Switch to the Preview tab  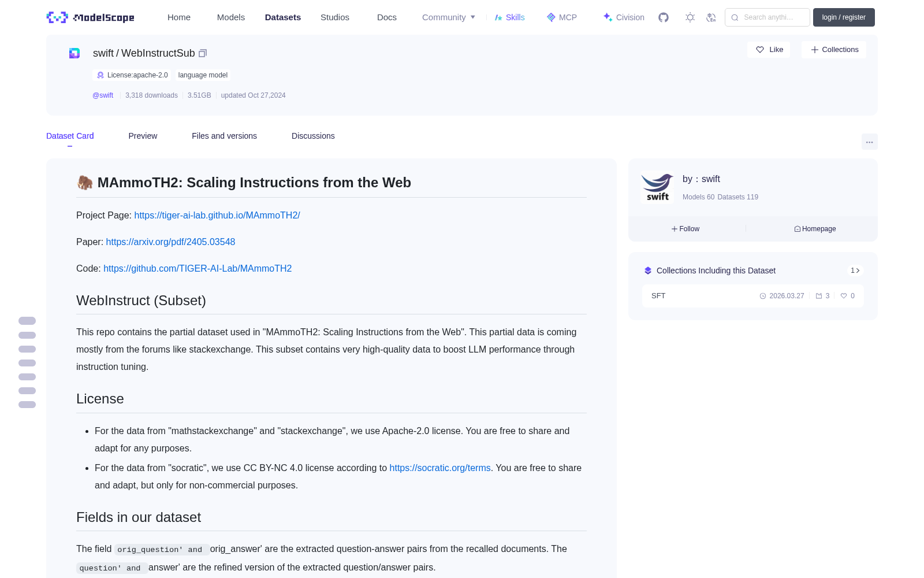tap(143, 136)
